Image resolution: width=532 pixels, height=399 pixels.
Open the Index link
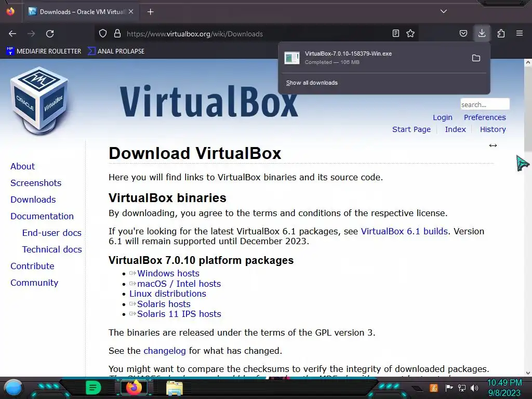point(455,129)
